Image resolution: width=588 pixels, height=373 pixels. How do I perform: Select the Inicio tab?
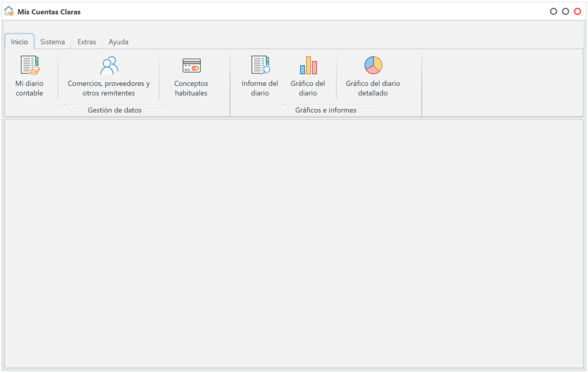pos(20,42)
